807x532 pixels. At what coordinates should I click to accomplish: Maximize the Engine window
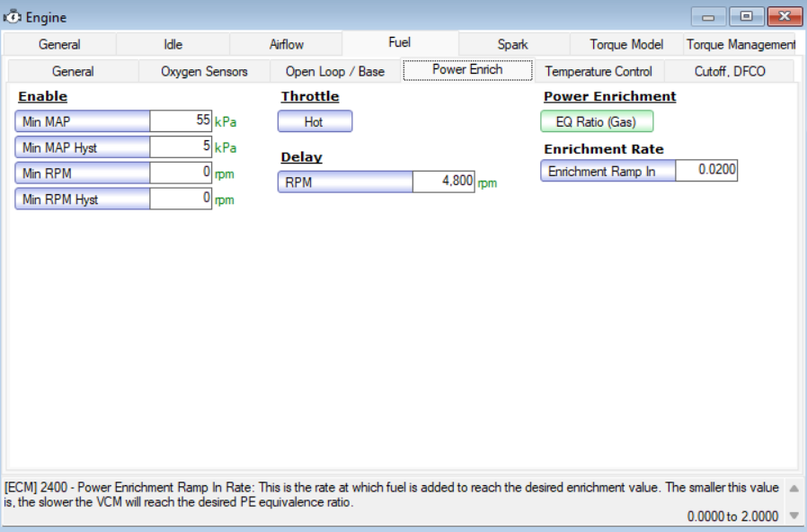click(x=746, y=16)
